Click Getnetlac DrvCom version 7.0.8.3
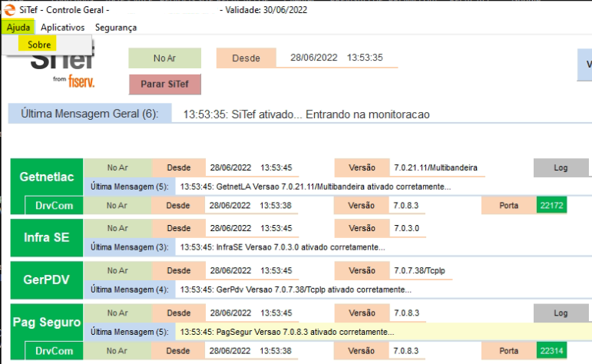592x364 pixels. (406, 205)
